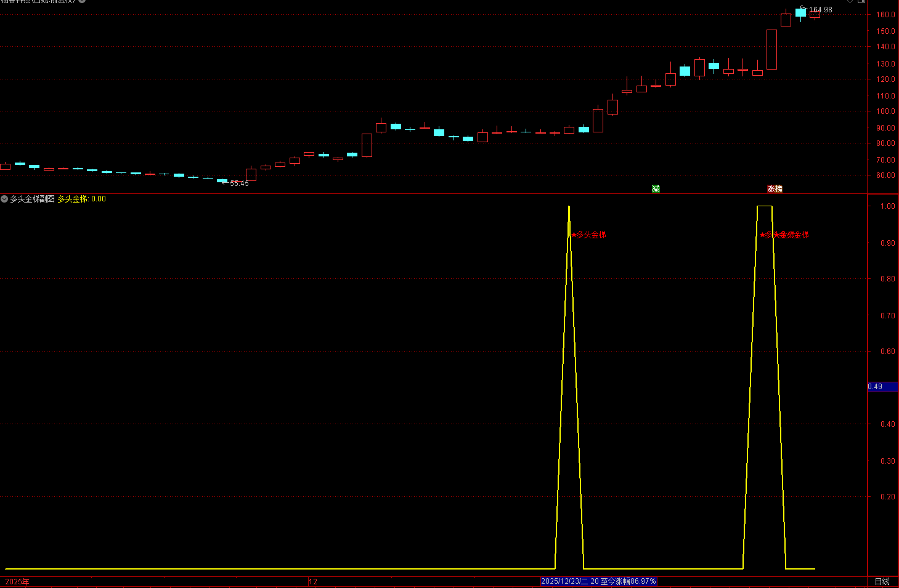The width and height of the screenshot is (899, 588).
Task: Click the 1.00 indicator axis label
Action: (x=888, y=206)
